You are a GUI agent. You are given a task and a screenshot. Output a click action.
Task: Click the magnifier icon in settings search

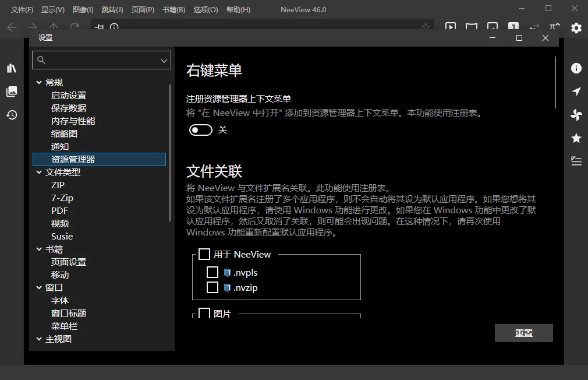click(41, 60)
